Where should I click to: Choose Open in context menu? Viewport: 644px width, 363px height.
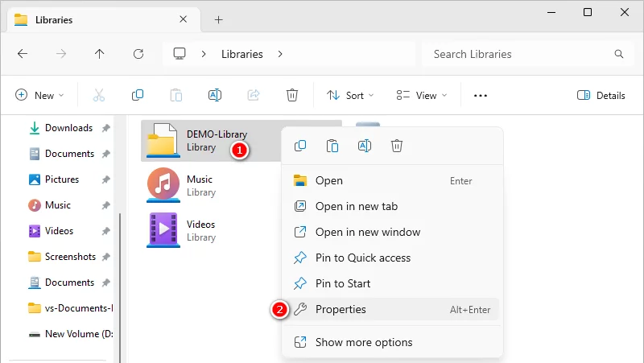392,180
